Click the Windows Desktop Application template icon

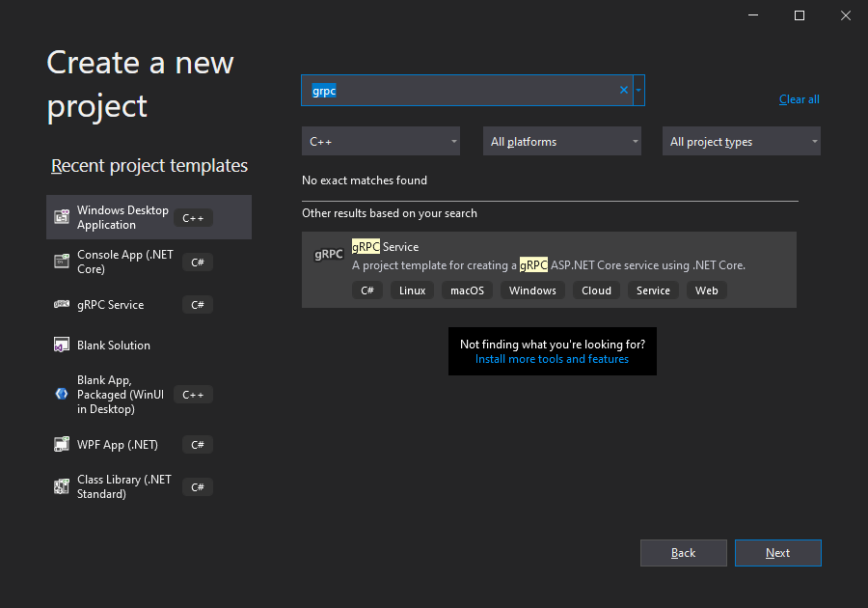[62, 217]
